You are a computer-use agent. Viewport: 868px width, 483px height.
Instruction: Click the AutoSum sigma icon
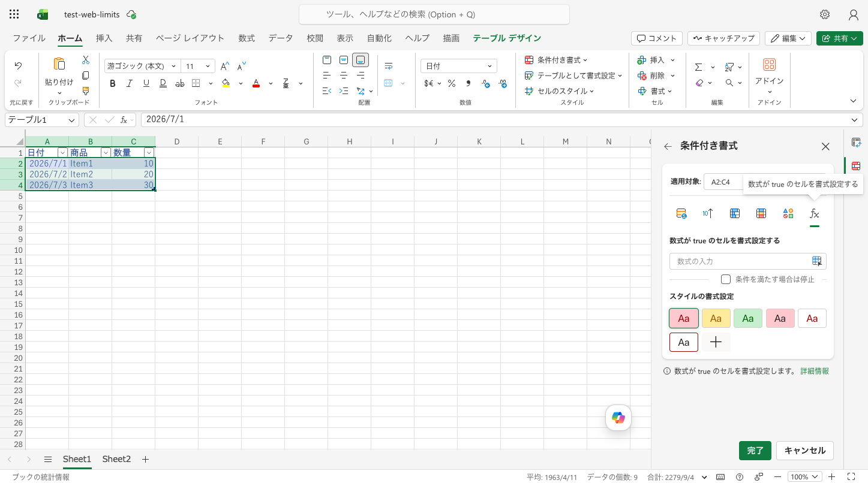tap(698, 67)
